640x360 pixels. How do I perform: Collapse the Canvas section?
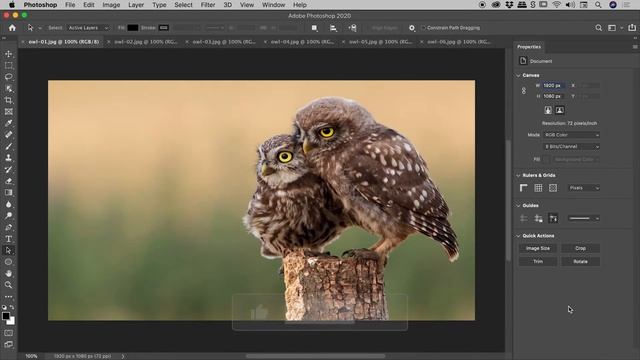coord(518,75)
